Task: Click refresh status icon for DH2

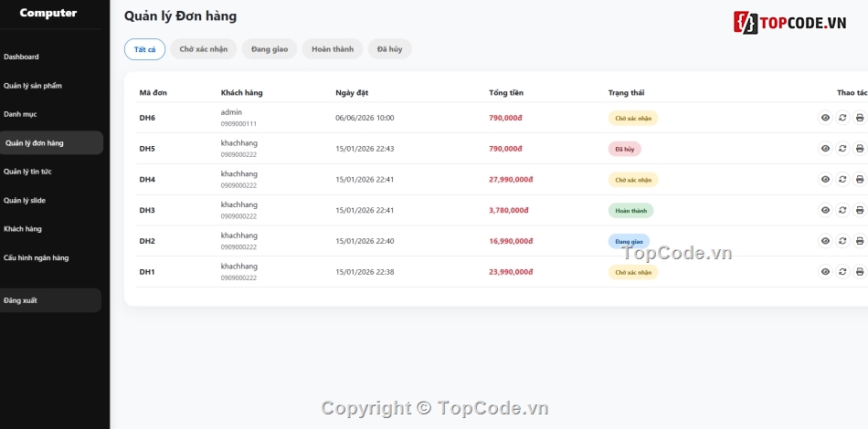Action: (x=842, y=241)
